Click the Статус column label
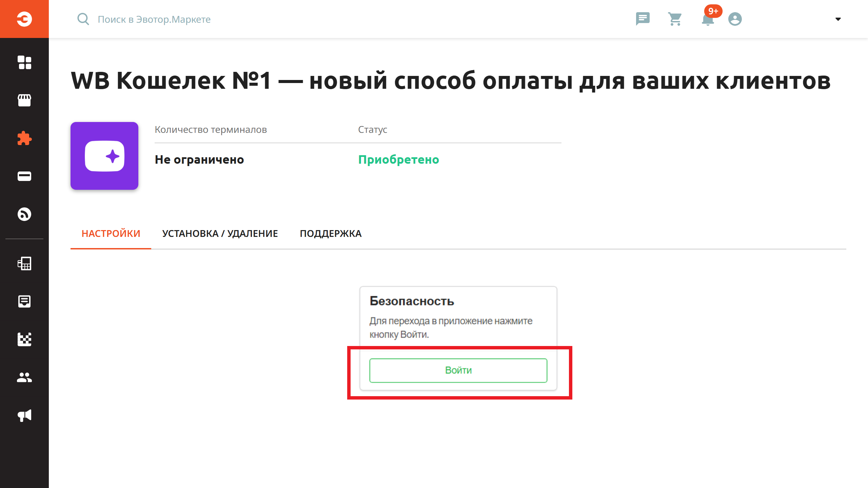The width and height of the screenshot is (868, 488). click(x=373, y=129)
